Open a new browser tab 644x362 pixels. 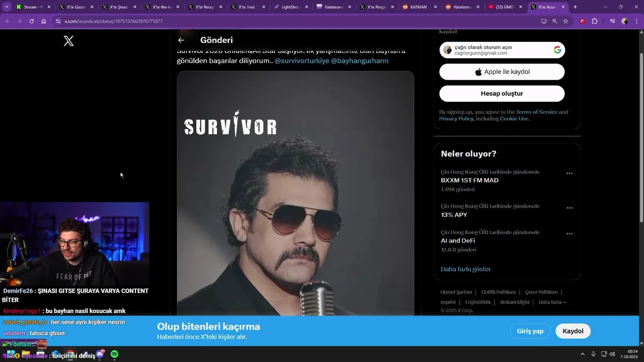[x=575, y=7]
